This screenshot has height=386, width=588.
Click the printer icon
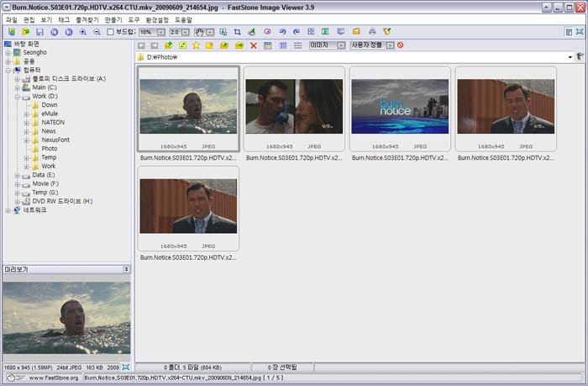(x=372, y=32)
